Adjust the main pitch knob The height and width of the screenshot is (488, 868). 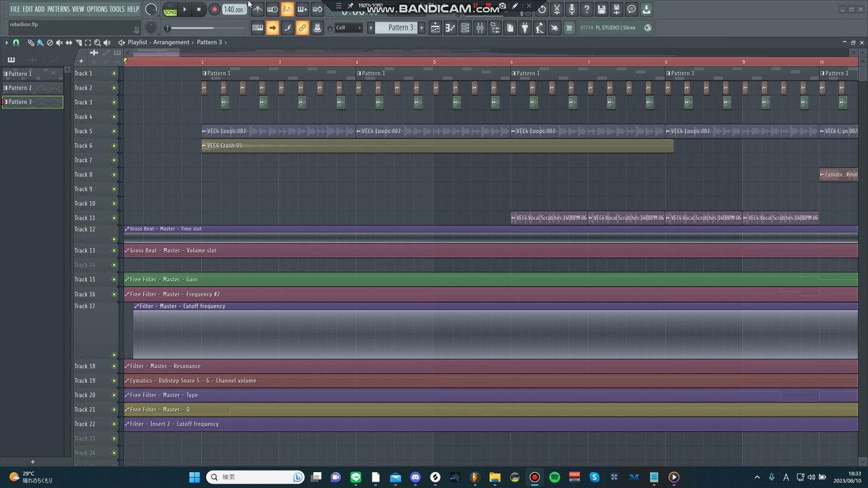[x=150, y=27]
